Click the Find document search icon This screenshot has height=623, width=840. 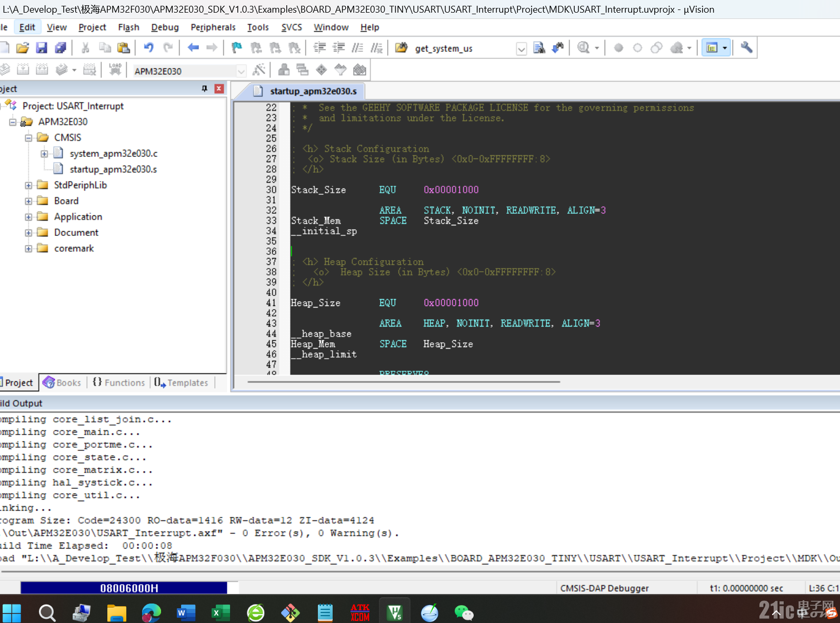coord(539,48)
